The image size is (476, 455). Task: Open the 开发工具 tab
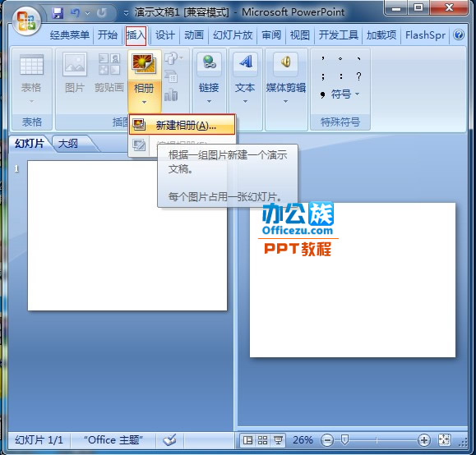pyautogui.click(x=338, y=35)
